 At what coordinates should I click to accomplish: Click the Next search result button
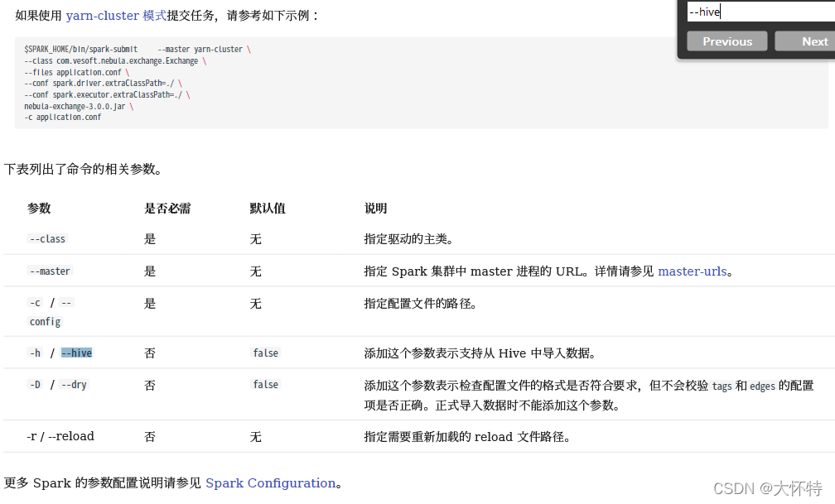[x=805, y=41]
